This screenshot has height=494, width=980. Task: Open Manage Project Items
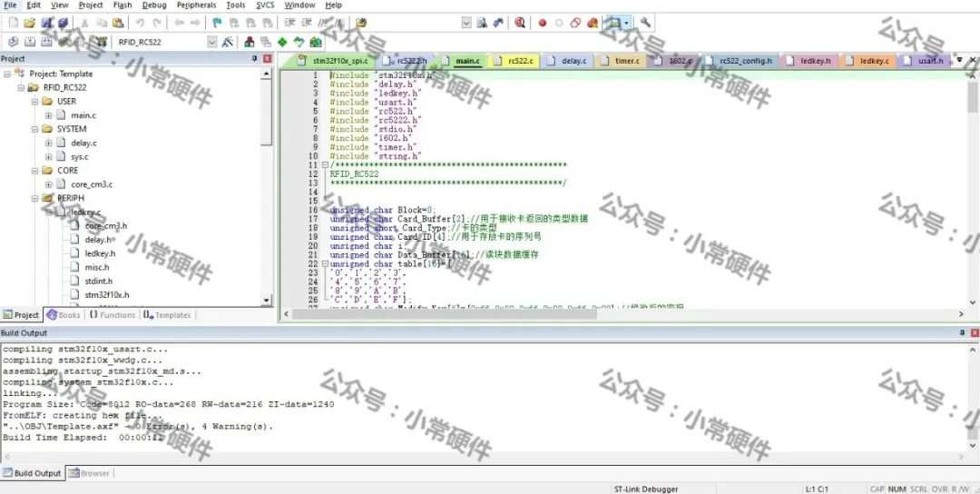click(x=250, y=42)
